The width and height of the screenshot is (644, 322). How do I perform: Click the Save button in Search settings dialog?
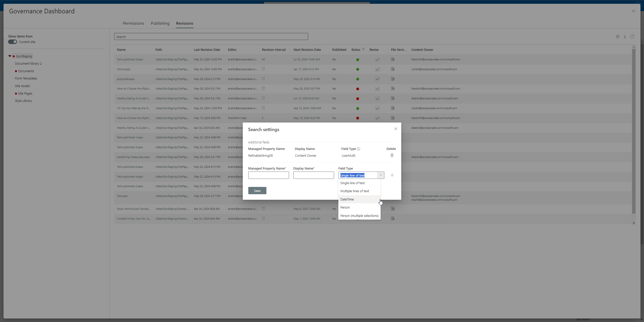(257, 190)
